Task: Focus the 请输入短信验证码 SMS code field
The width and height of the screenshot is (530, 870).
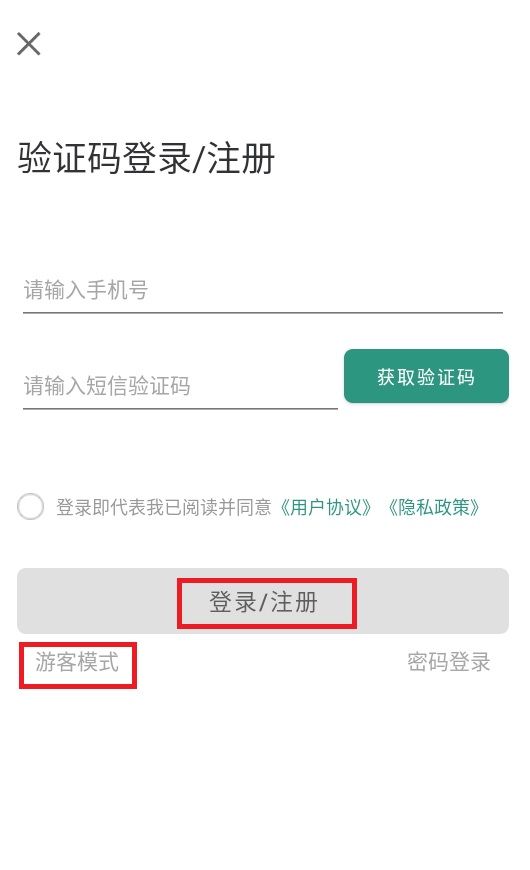Action: 180,386
